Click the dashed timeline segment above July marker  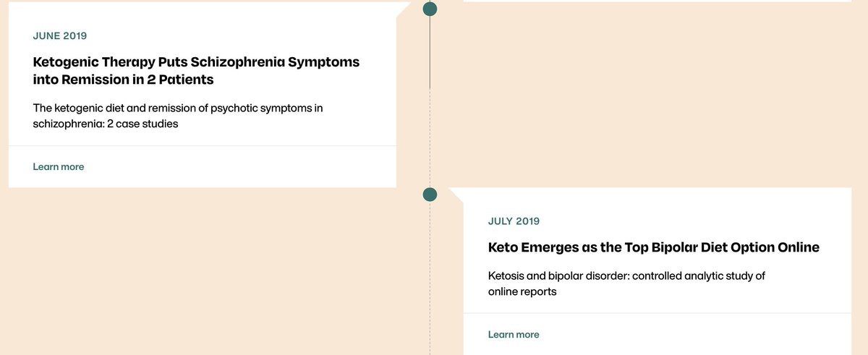tap(430, 137)
